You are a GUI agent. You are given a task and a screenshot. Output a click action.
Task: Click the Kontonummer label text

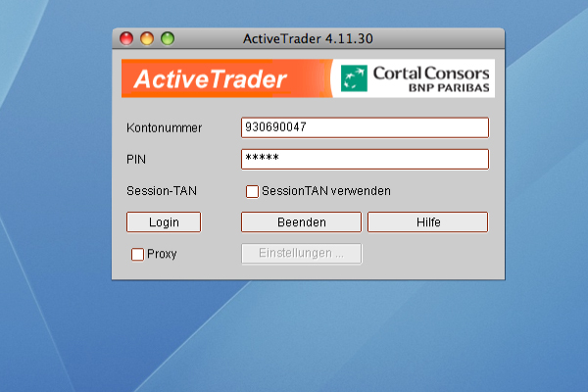pyautogui.click(x=165, y=128)
